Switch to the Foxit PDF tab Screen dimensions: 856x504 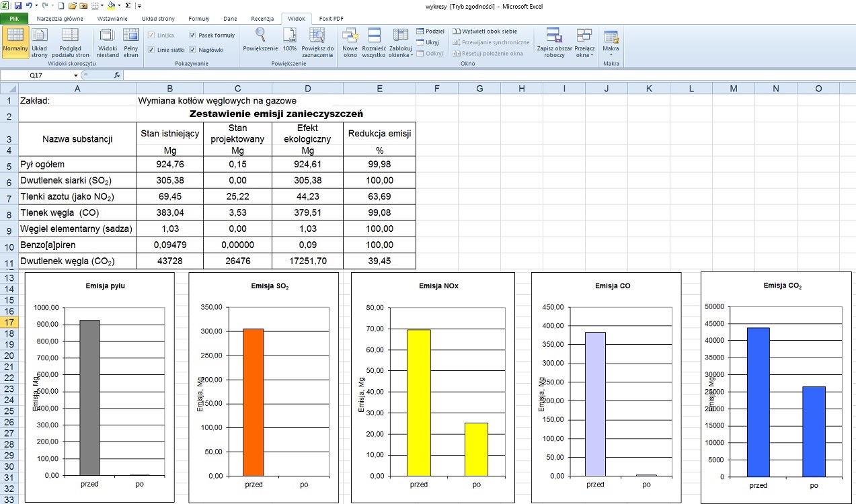pos(331,19)
